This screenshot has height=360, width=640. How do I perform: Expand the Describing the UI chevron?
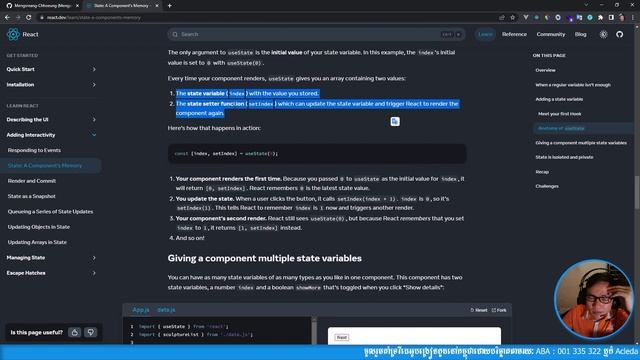point(94,120)
